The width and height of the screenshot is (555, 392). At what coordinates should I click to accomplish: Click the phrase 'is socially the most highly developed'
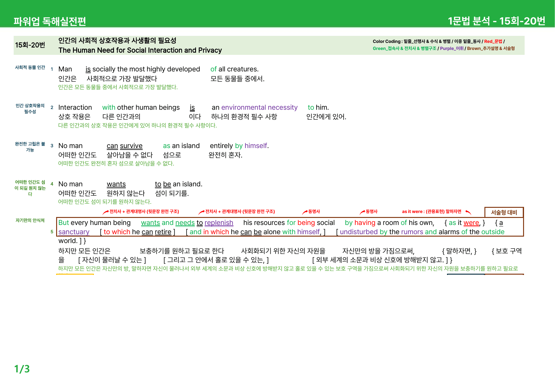(x=143, y=69)
